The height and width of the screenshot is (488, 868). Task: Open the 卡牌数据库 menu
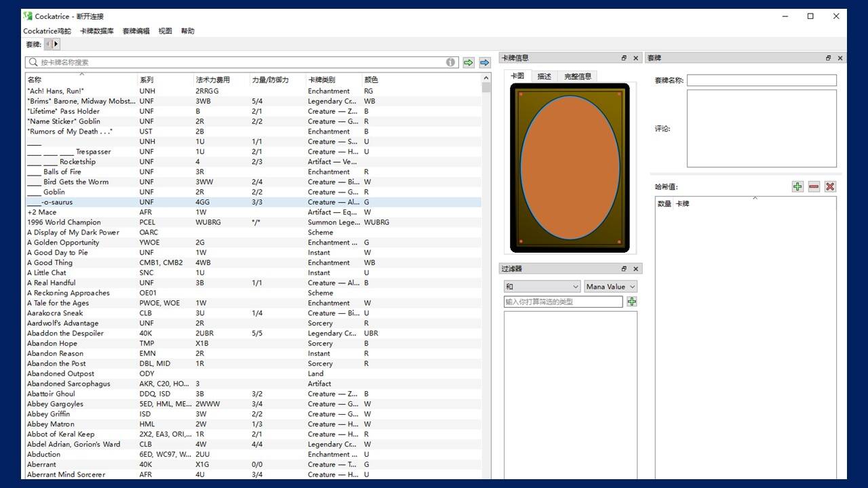(x=97, y=31)
